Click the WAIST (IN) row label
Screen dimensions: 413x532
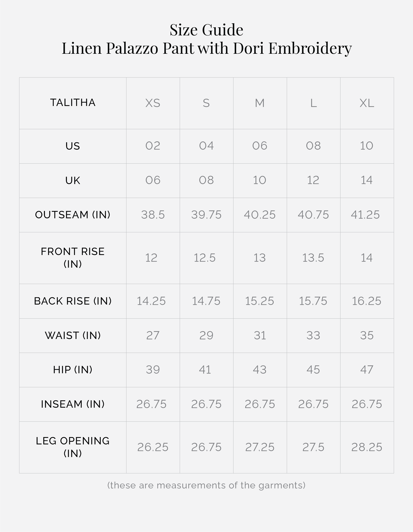click(x=73, y=335)
